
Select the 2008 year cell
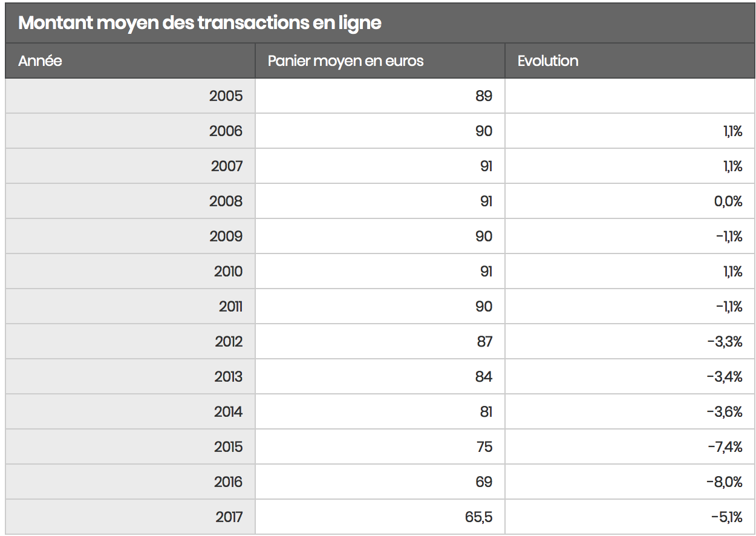point(130,201)
